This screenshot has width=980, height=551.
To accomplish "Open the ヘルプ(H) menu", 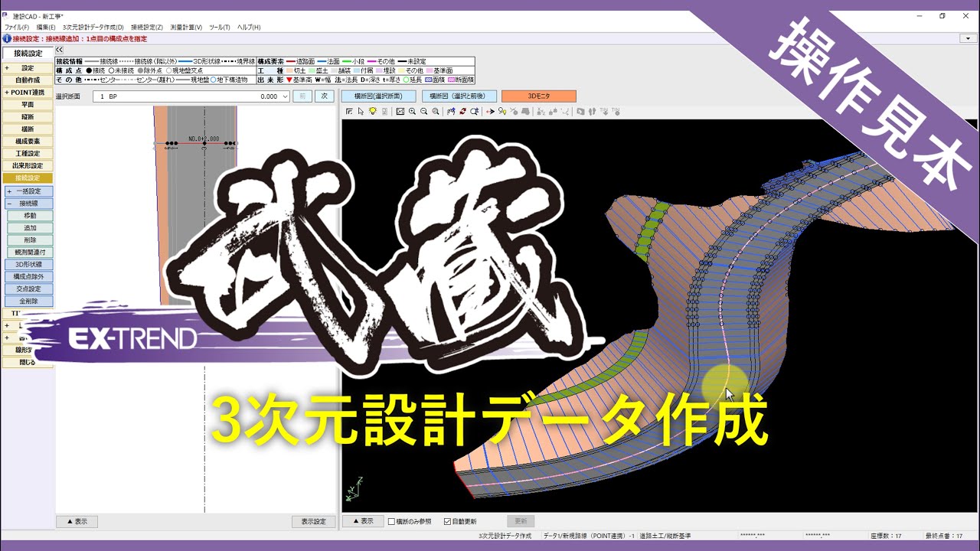I will click(248, 27).
